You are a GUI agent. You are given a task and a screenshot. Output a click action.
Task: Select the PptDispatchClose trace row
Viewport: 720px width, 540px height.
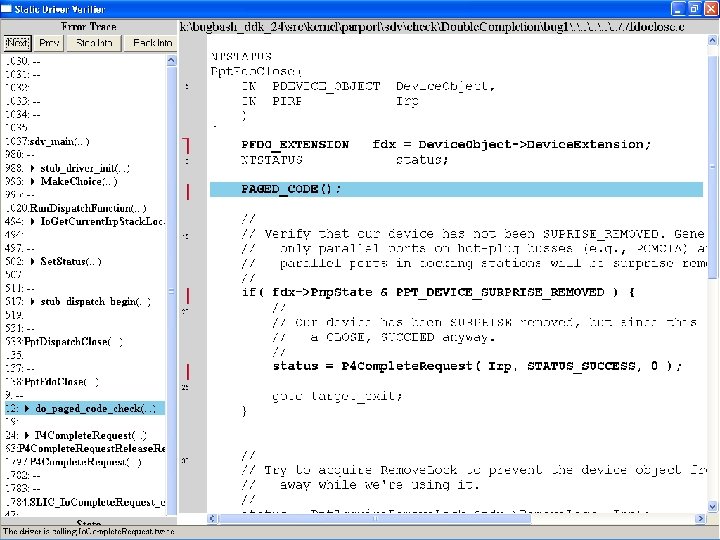pyautogui.click(x=64, y=342)
